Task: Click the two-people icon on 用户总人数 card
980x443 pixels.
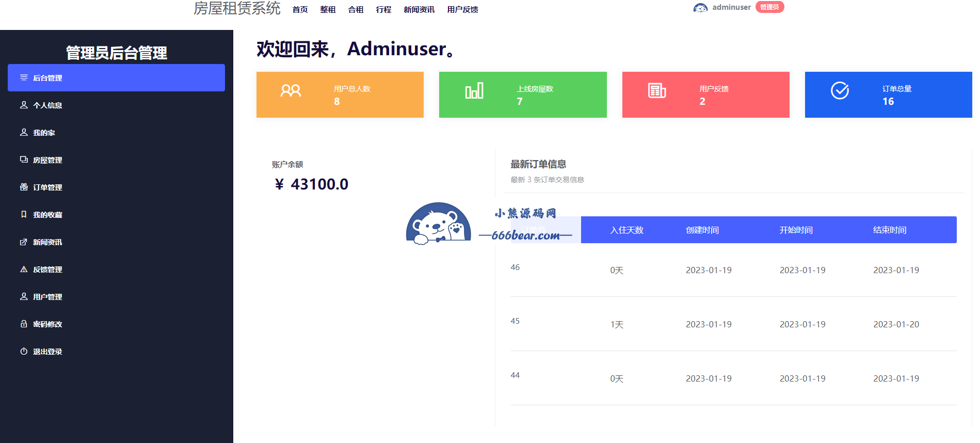Action: click(291, 91)
